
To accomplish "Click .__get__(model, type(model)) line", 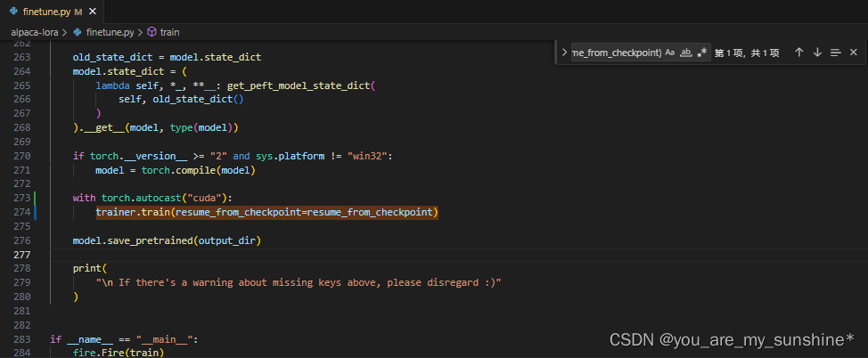I will pos(156,128).
